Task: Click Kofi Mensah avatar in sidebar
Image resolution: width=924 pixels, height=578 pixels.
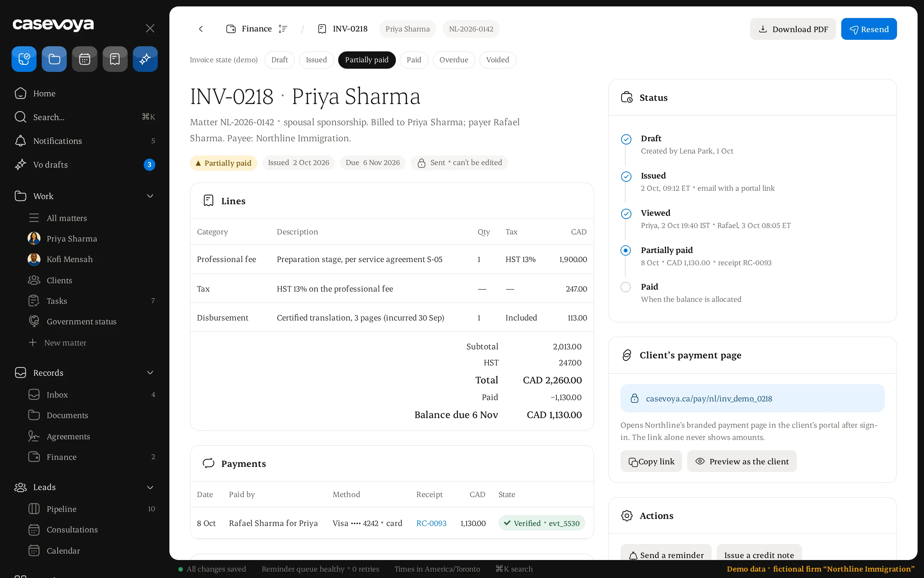Action: coord(34,259)
